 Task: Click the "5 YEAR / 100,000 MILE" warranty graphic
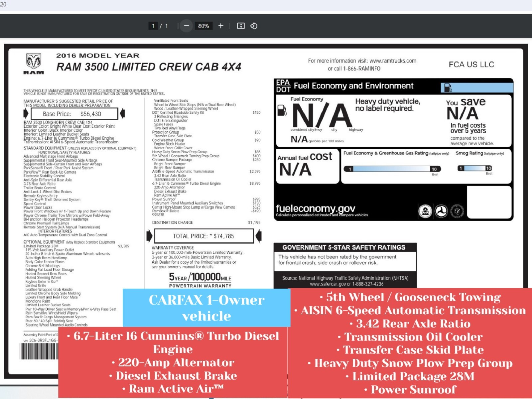200,277
